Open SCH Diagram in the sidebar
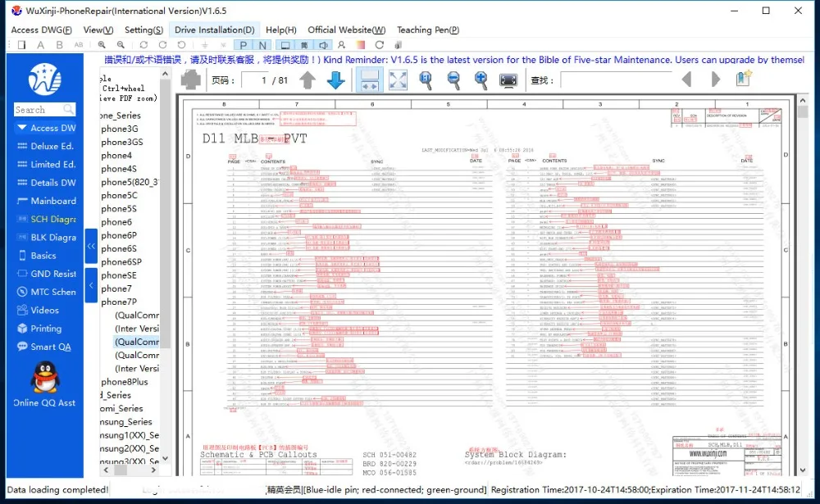 click(x=45, y=219)
